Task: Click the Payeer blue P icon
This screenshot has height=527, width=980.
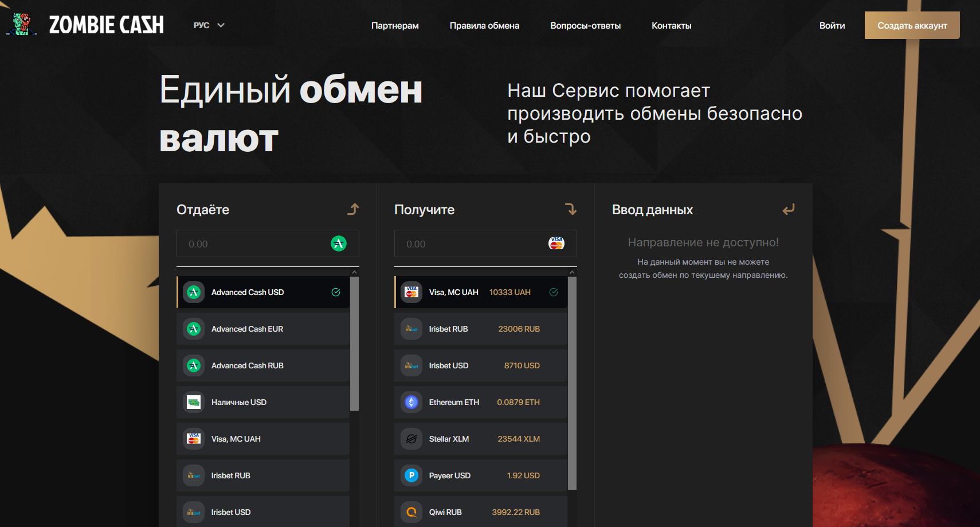Action: coord(411,475)
